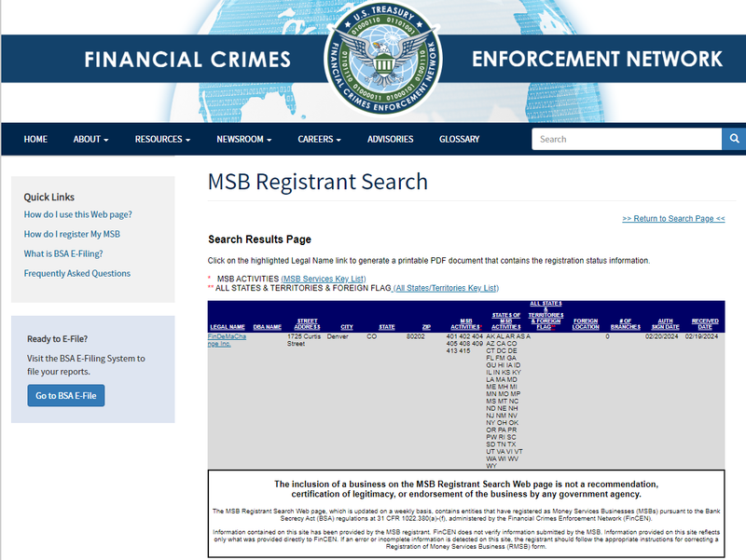Open the MSB Services Key List link

point(324,279)
